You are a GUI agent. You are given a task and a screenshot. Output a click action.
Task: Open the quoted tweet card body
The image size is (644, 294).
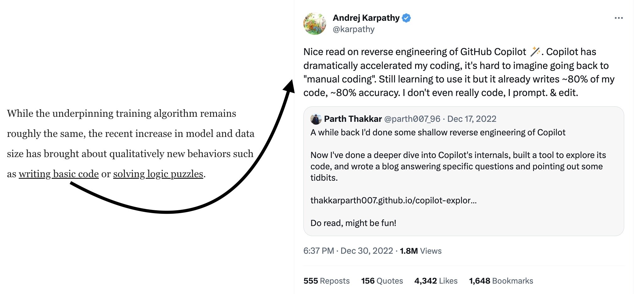coord(464,171)
